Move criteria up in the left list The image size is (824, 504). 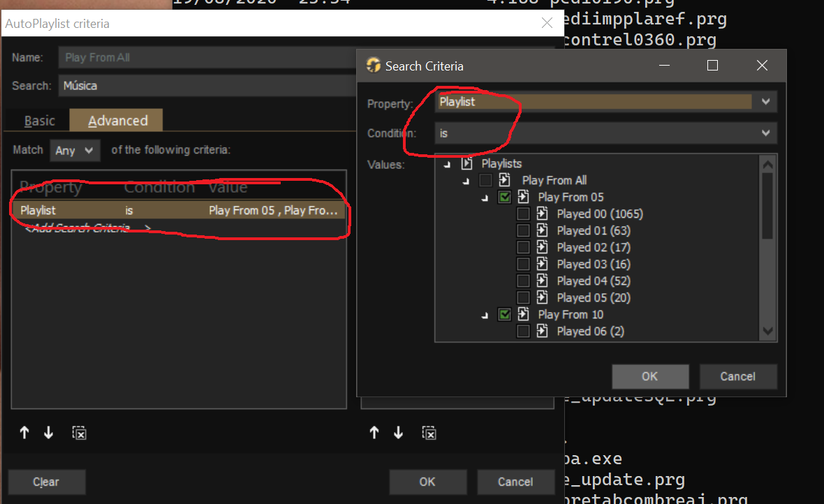(24, 433)
